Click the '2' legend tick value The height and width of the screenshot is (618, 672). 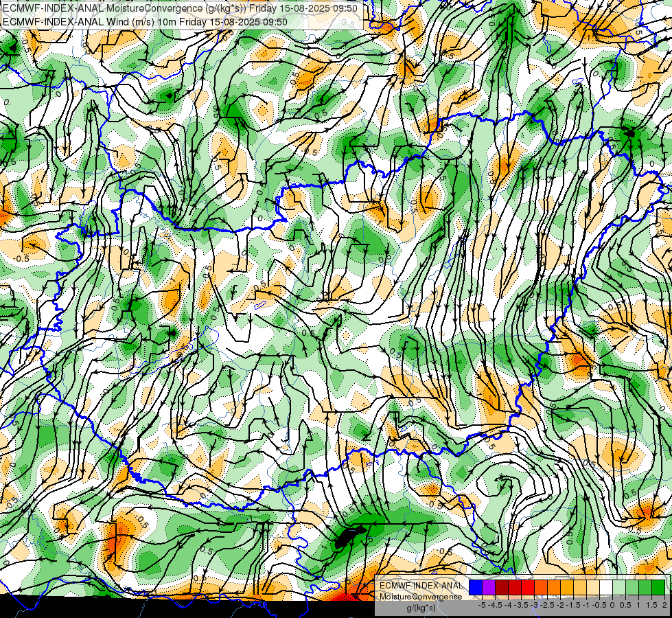click(x=664, y=605)
